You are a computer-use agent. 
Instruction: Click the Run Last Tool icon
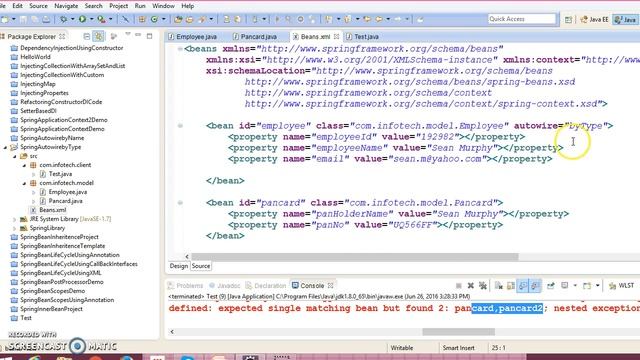(x=101, y=19)
